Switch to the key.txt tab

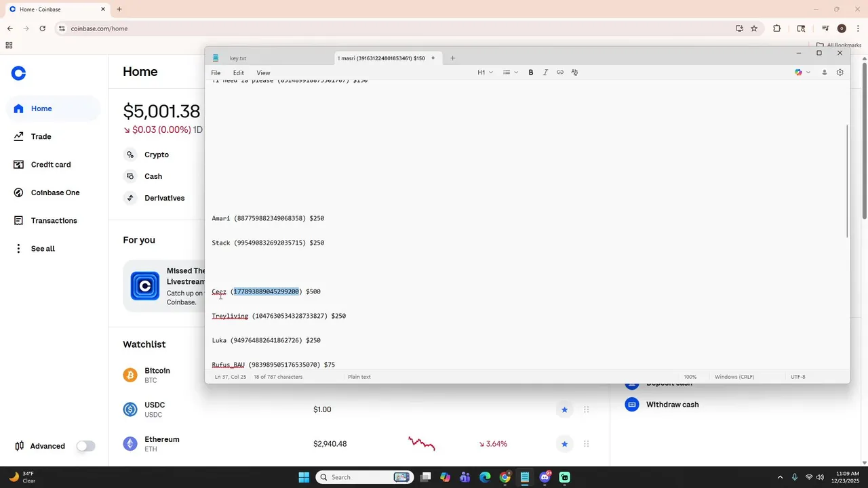click(x=238, y=58)
